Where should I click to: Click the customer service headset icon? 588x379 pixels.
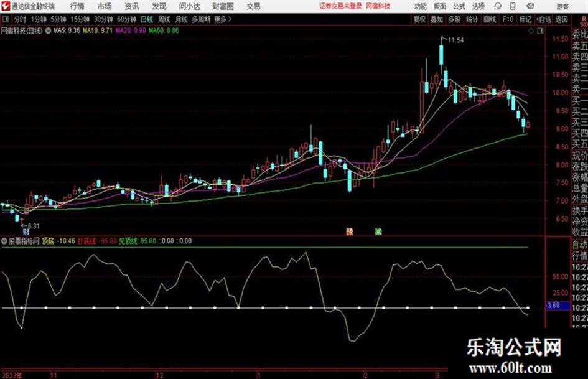coord(498,6)
